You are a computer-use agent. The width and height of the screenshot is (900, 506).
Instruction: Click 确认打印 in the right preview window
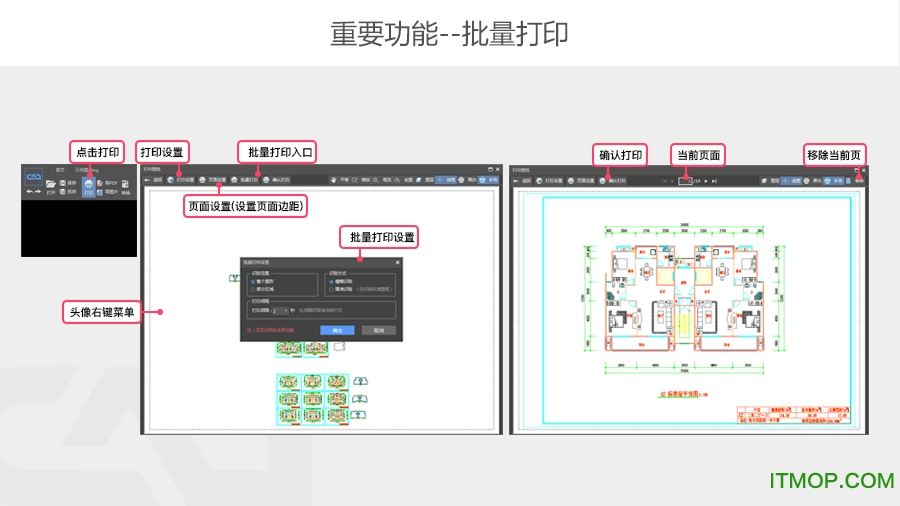click(612, 181)
